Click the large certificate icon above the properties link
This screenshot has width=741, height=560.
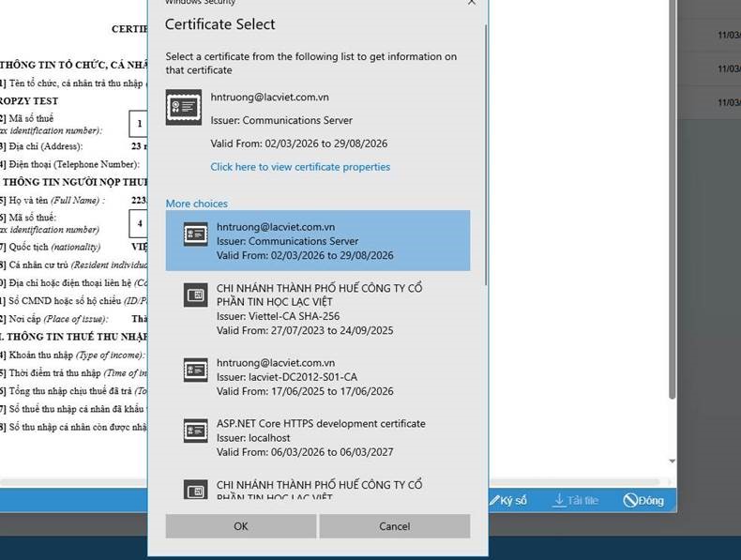(183, 107)
